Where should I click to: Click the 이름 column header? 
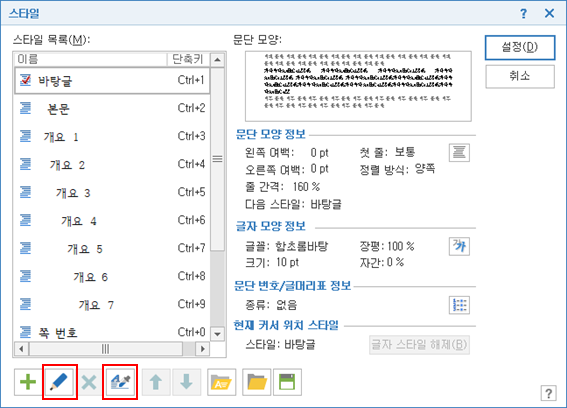click(91, 59)
